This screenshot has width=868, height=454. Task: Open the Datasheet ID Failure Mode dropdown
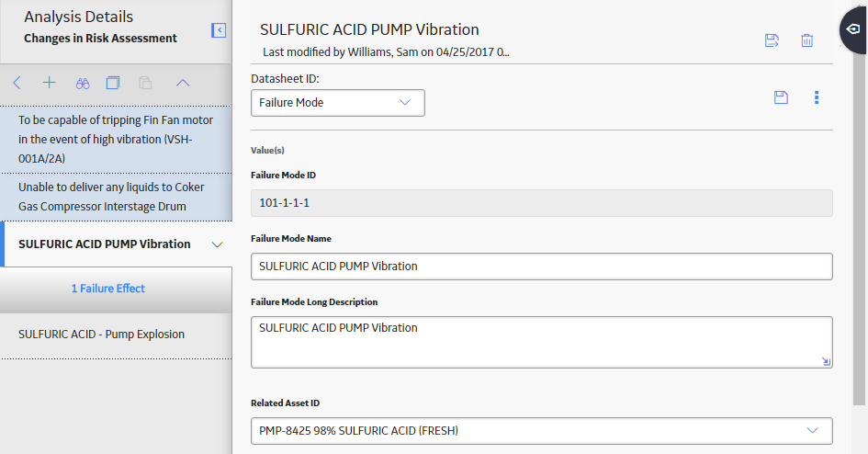[338, 103]
